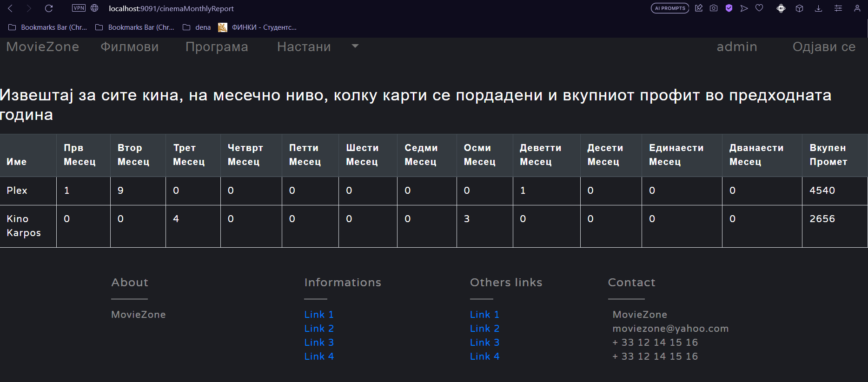Open the easy setup sliders icon
Image resolution: width=868 pixels, height=382 pixels.
tap(838, 8)
